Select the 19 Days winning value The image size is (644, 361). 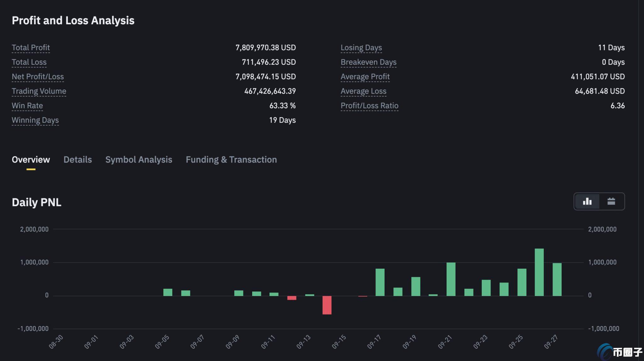click(x=282, y=120)
